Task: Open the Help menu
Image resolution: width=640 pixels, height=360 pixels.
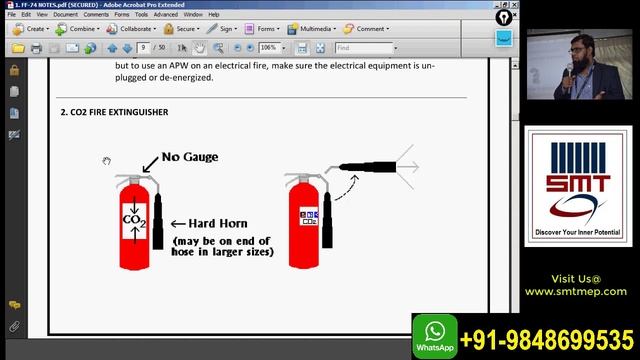Action: point(214,14)
